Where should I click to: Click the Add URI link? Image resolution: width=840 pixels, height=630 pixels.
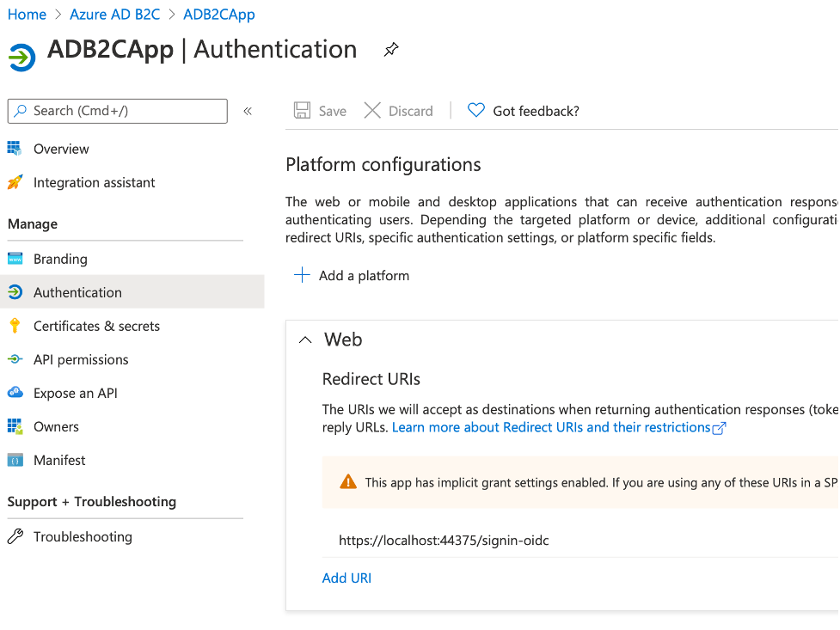[346, 578]
